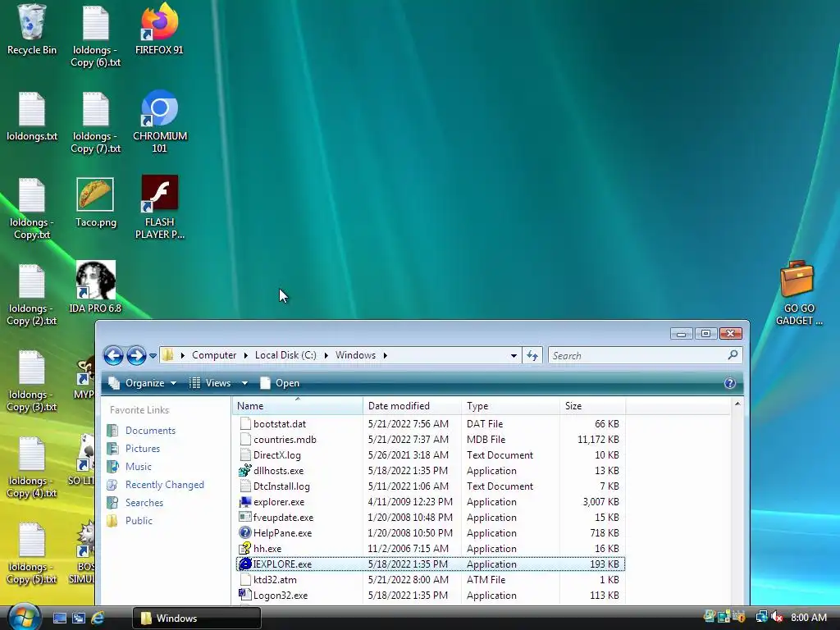Click the dllhosts.exe file icon

244,471
